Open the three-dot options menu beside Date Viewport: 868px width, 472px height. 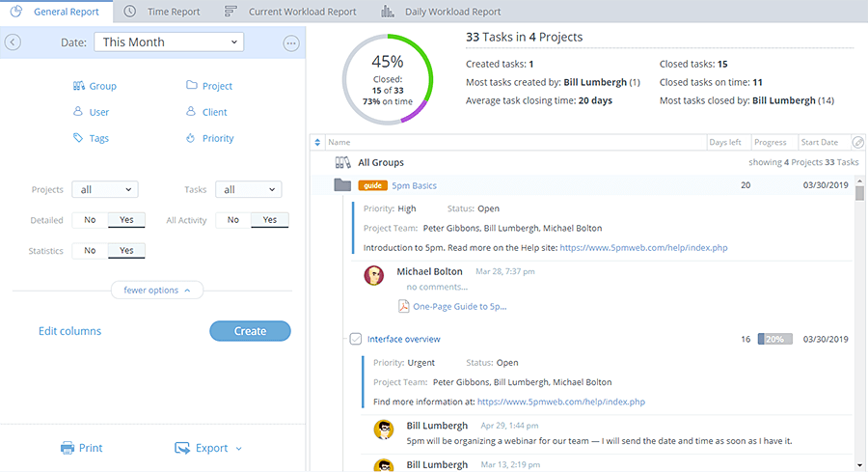click(291, 42)
